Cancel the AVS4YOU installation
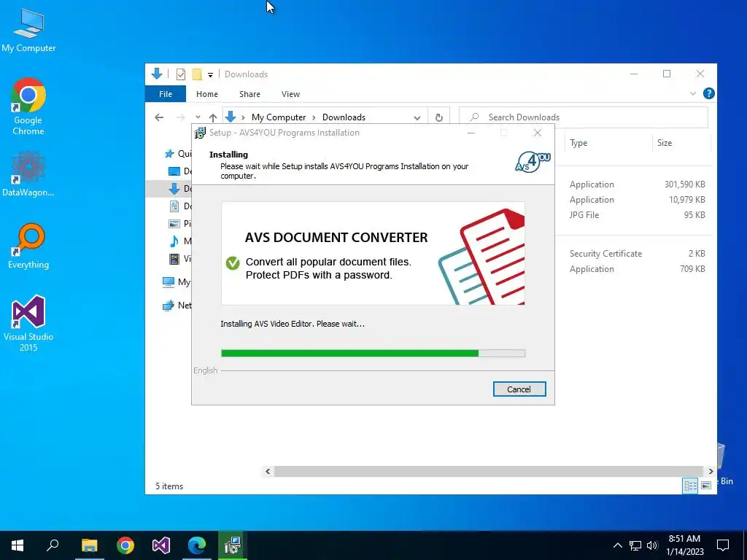The height and width of the screenshot is (560, 747). tap(519, 389)
